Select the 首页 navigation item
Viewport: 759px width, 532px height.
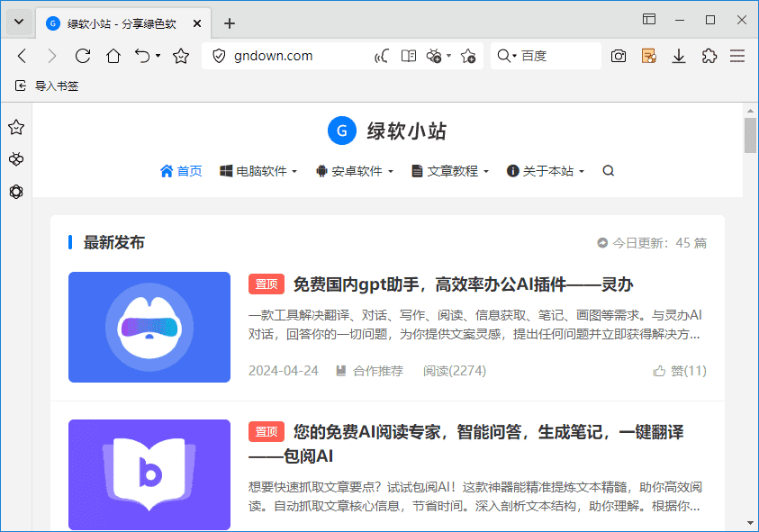pos(181,171)
